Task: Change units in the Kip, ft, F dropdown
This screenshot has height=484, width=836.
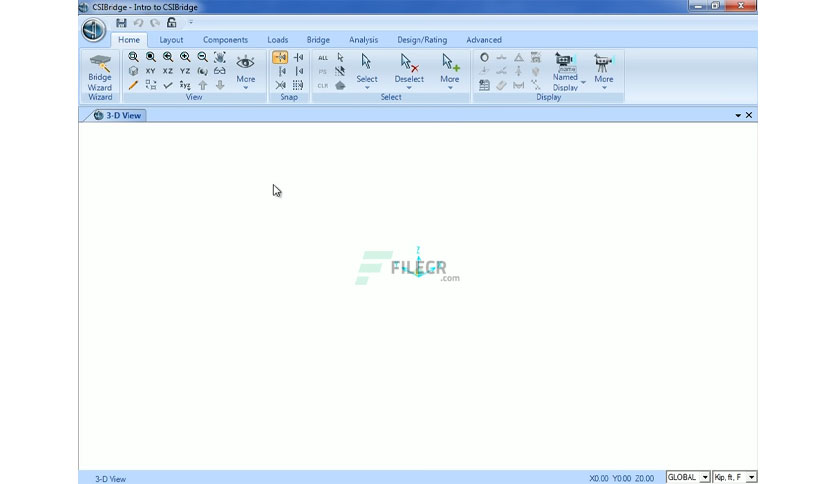Action: 735,477
